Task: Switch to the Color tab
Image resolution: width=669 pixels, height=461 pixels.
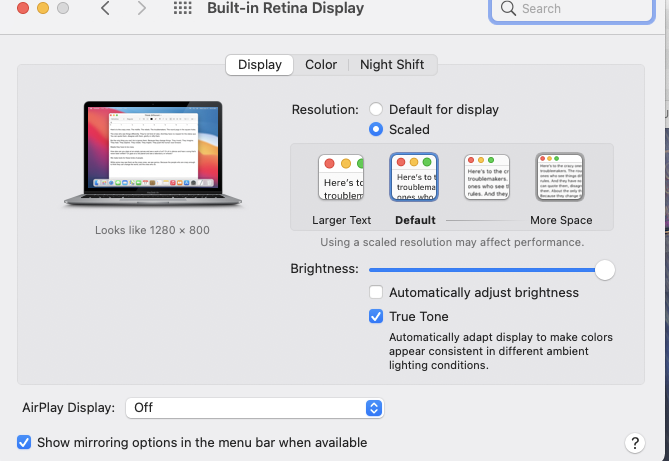Action: point(321,65)
